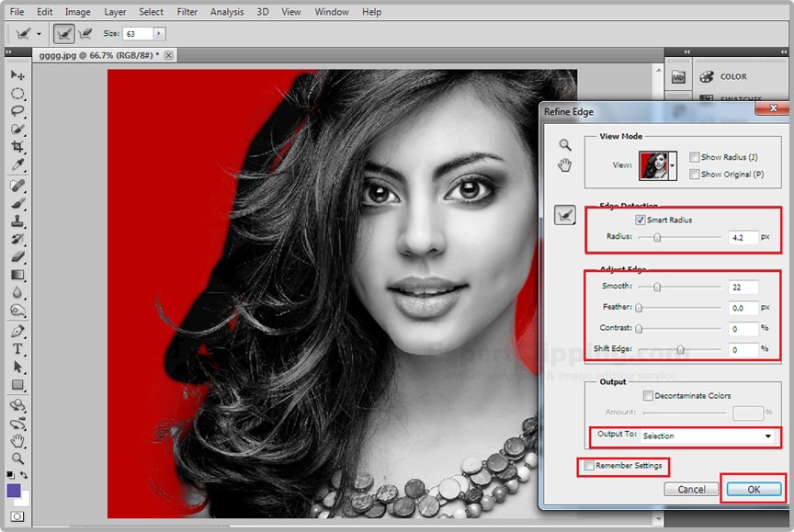794x532 pixels.
Task: Open the Select menu
Action: coord(151,12)
